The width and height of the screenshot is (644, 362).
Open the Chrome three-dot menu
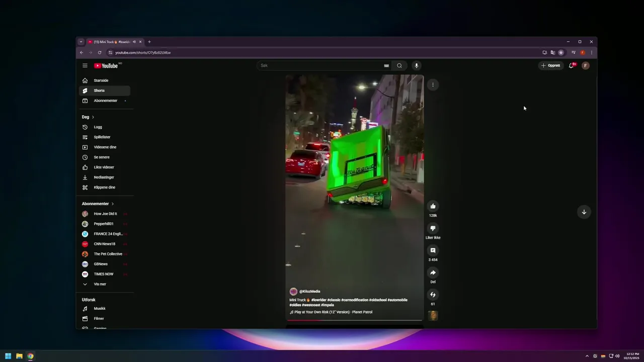(x=592, y=52)
